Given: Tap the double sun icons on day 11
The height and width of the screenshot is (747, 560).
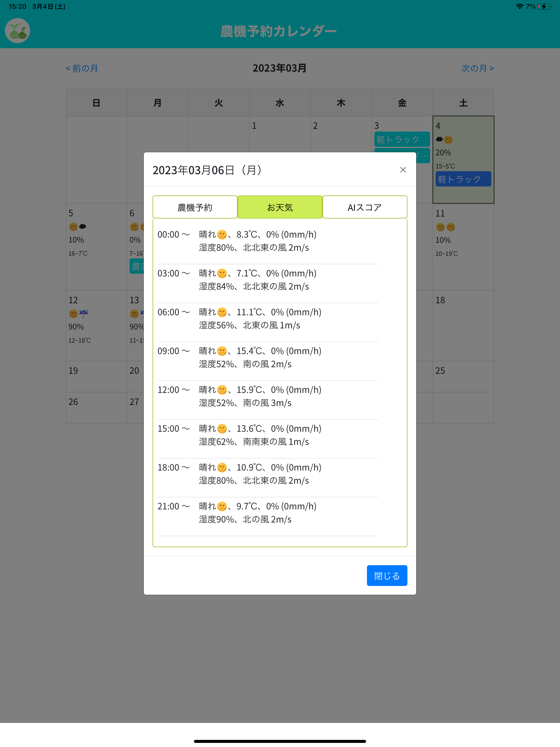Looking at the screenshot, I should tap(445, 227).
